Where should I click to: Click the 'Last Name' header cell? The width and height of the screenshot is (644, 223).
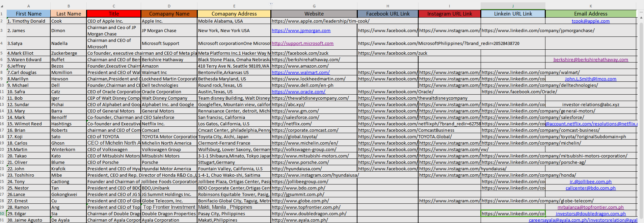click(69, 14)
